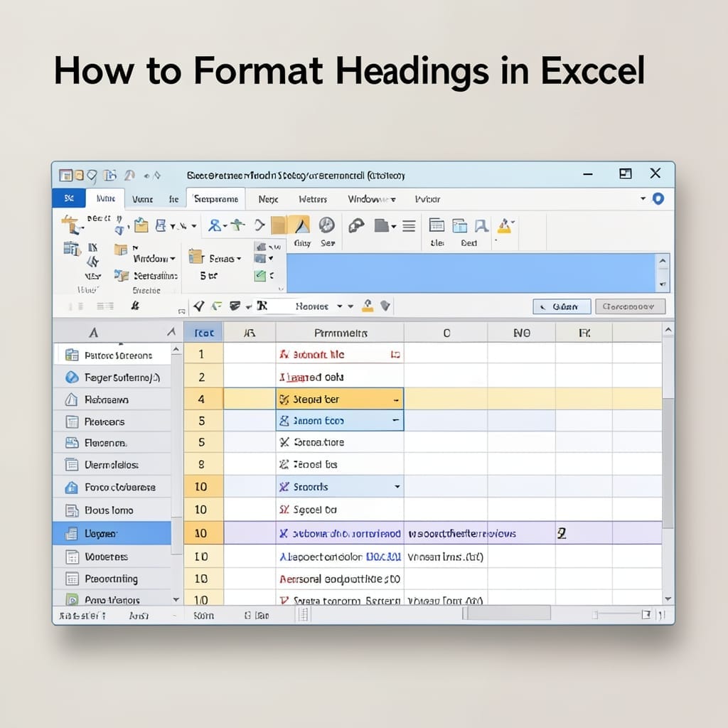Switch to the 'Sterparame' ribbon tab
This screenshot has height=728, width=728.
click(216, 199)
